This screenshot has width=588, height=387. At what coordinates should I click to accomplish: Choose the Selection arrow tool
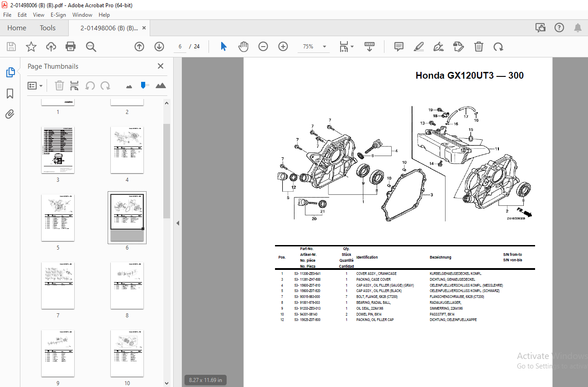[223, 47]
